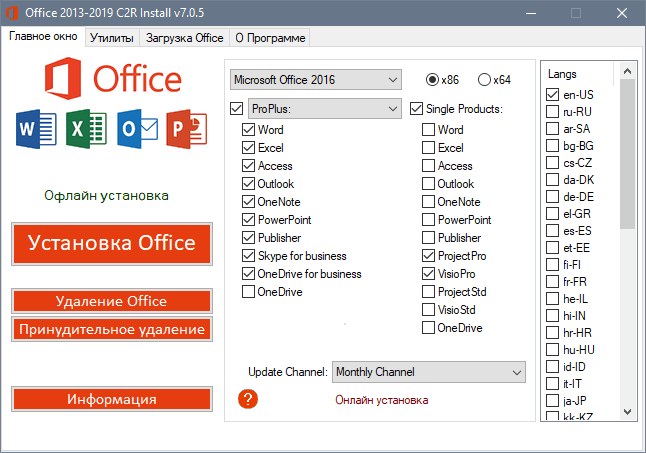Open the ProPlus edition dropdown
Viewport: 646px width, 453px height.
click(325, 109)
